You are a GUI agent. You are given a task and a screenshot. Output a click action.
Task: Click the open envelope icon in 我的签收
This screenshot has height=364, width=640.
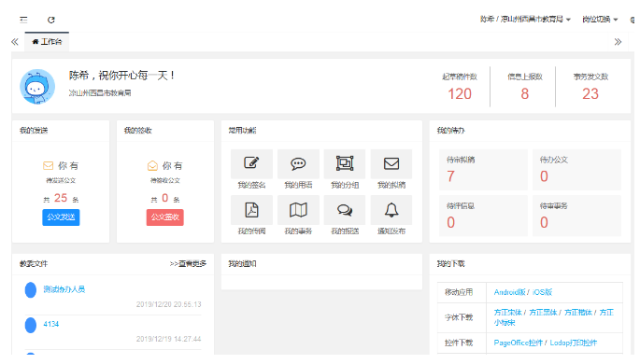(x=152, y=165)
